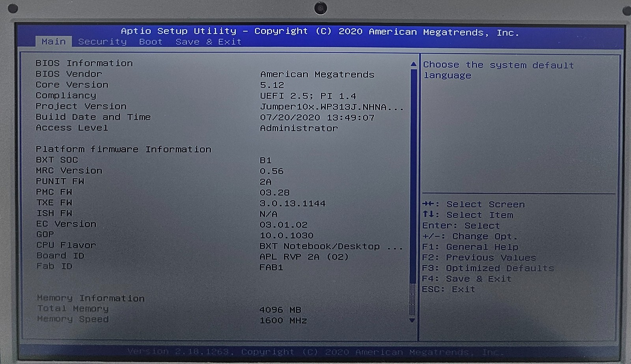The image size is (631, 364).
Task: Select the Fab ID label
Action: point(54,266)
